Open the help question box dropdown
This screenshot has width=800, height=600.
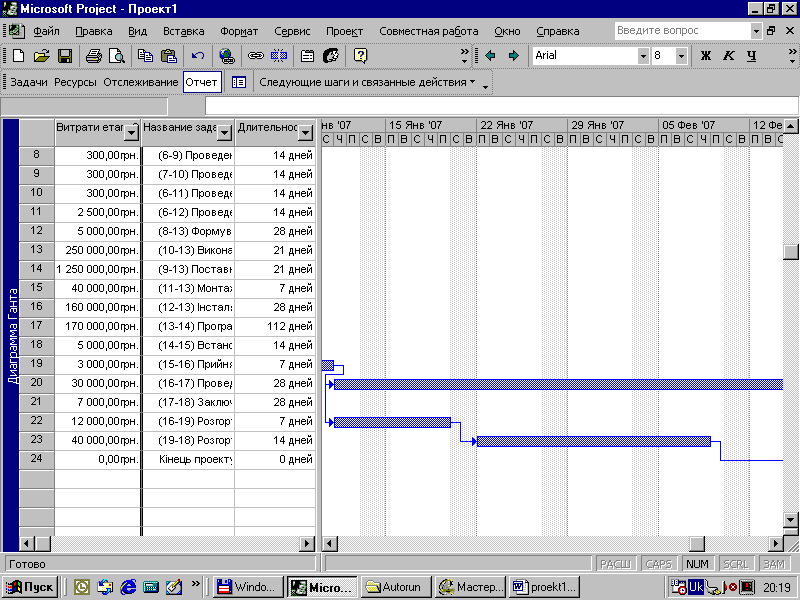click(x=756, y=31)
